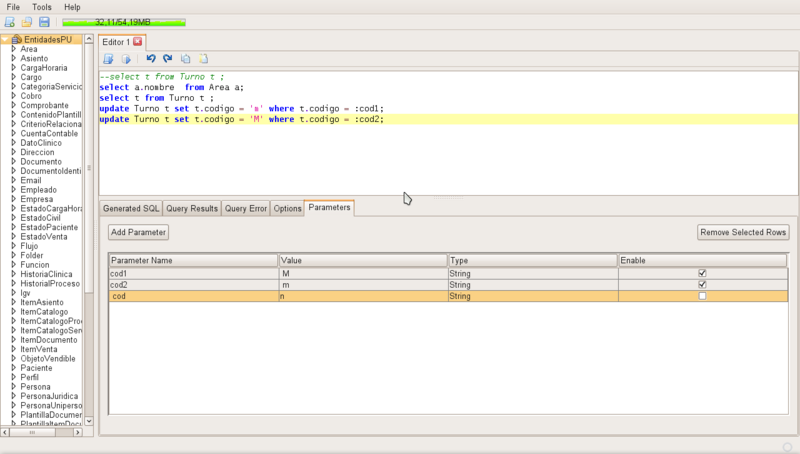Switch to the Generated SQL tab
This screenshot has height=454, width=800.
point(131,209)
